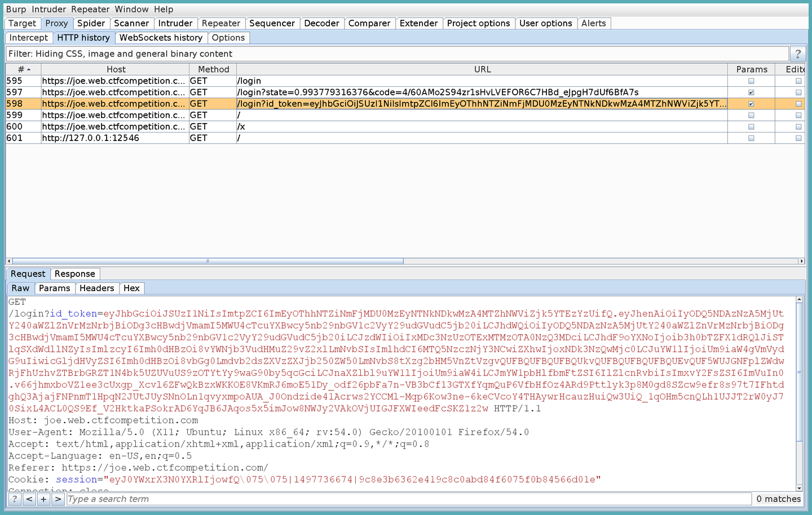
Task: Switch to the WebSockets history tab
Action: pyautogui.click(x=161, y=37)
